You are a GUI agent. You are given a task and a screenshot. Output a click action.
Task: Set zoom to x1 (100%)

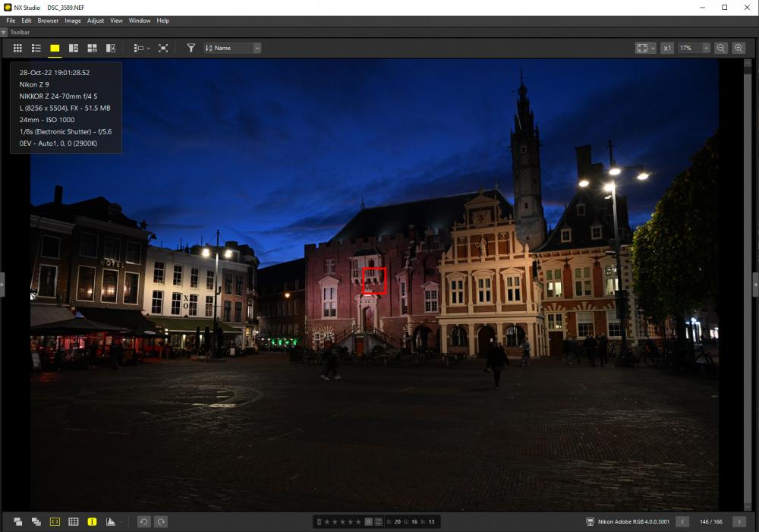[x=667, y=48]
